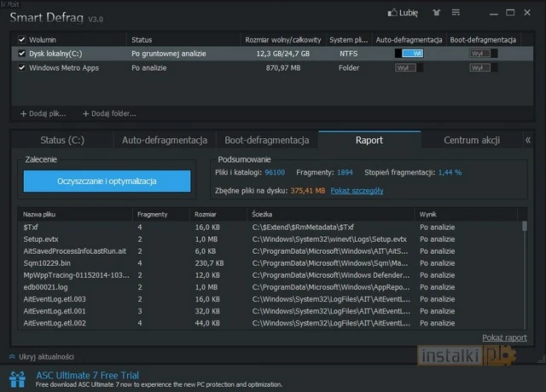Click Ukryj aktualności label
The height and width of the screenshot is (392, 546).
pyautogui.click(x=46, y=356)
